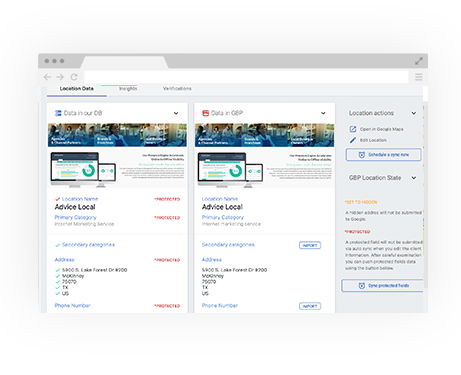Click Phone Number label in DB panel

tap(72, 306)
